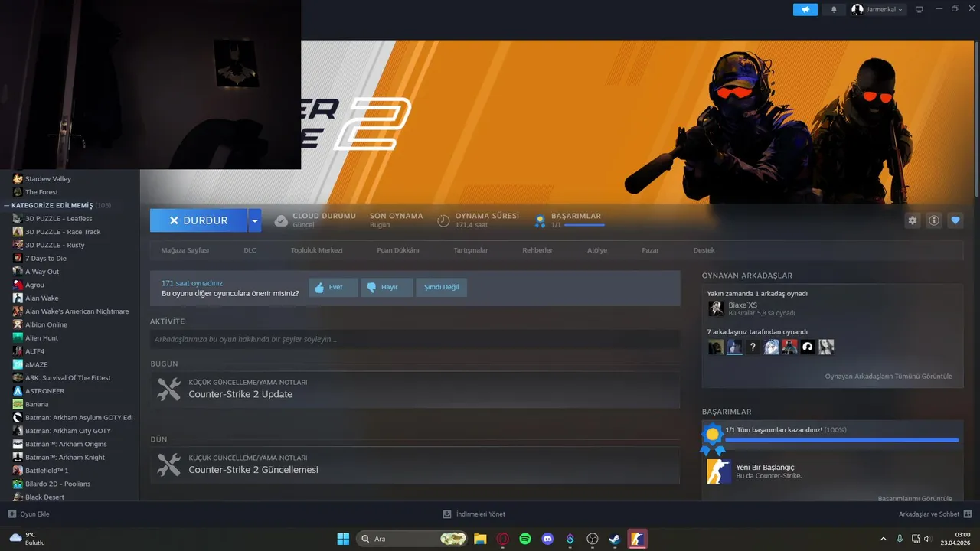Viewport: 980px width, 551px height.
Task: Check the Cloud Durumu cloud icon
Action: 281,220
